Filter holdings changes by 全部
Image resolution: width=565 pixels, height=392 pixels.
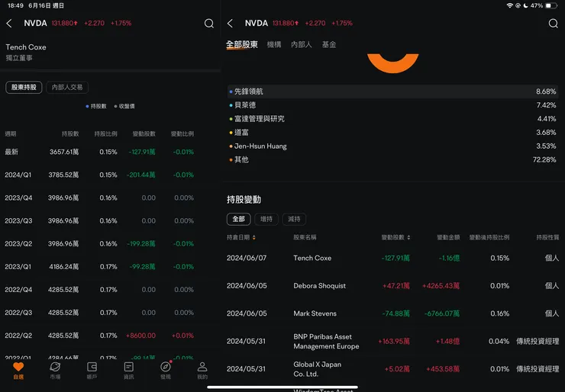coord(238,219)
